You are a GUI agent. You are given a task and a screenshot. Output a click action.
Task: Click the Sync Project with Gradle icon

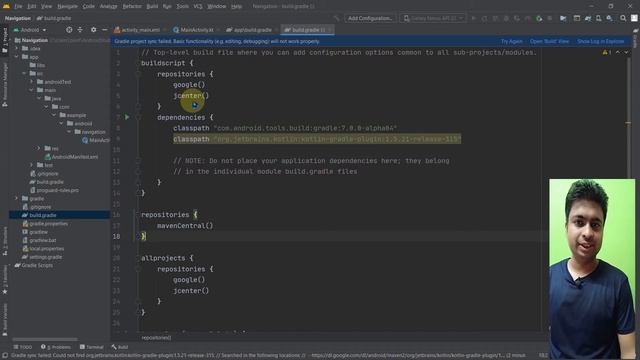pyautogui.click(x=588, y=18)
